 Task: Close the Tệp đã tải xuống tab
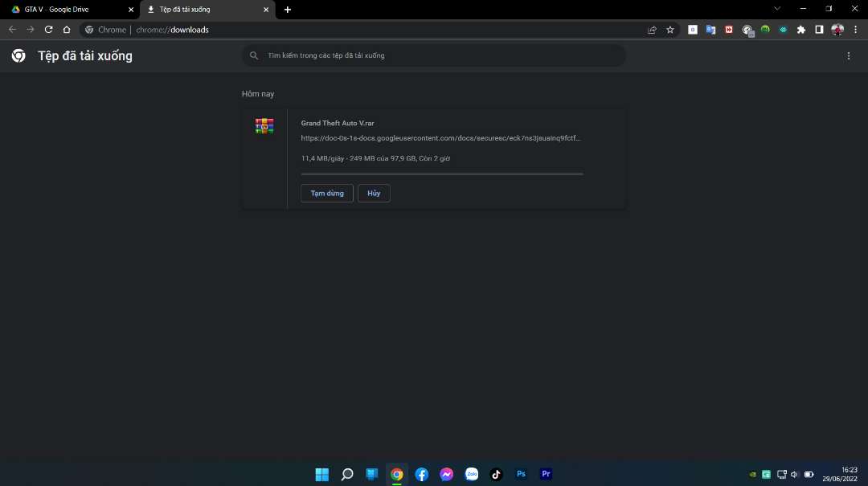point(266,10)
